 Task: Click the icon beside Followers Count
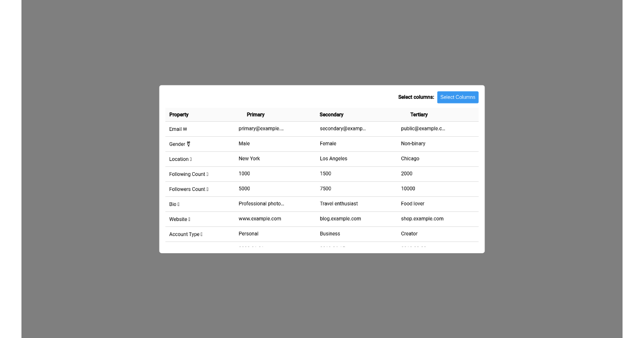[x=207, y=189]
